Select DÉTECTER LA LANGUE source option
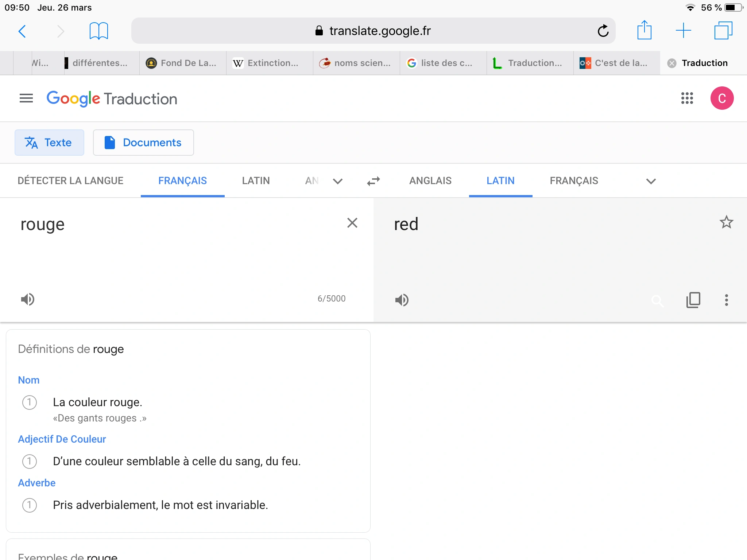This screenshot has height=560, width=747. click(70, 181)
